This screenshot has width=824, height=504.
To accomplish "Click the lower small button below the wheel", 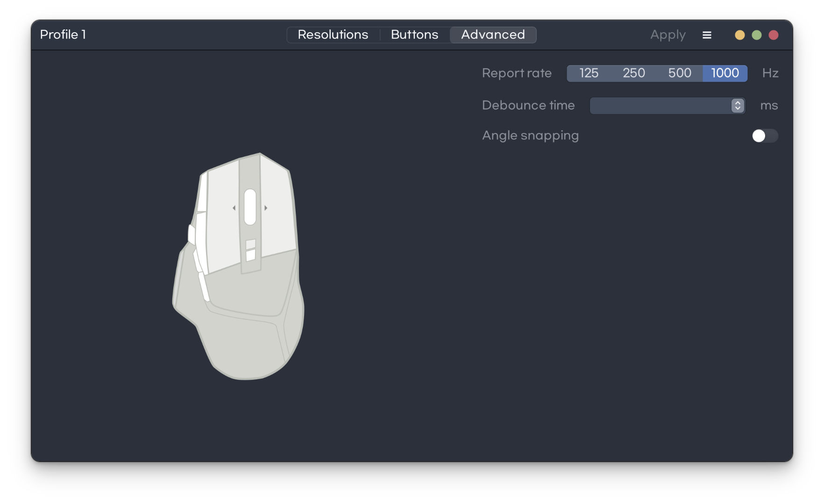I will [251, 255].
